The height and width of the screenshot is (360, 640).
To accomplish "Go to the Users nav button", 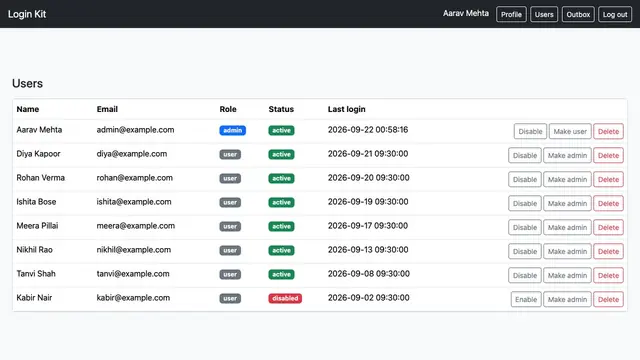I will point(544,14).
